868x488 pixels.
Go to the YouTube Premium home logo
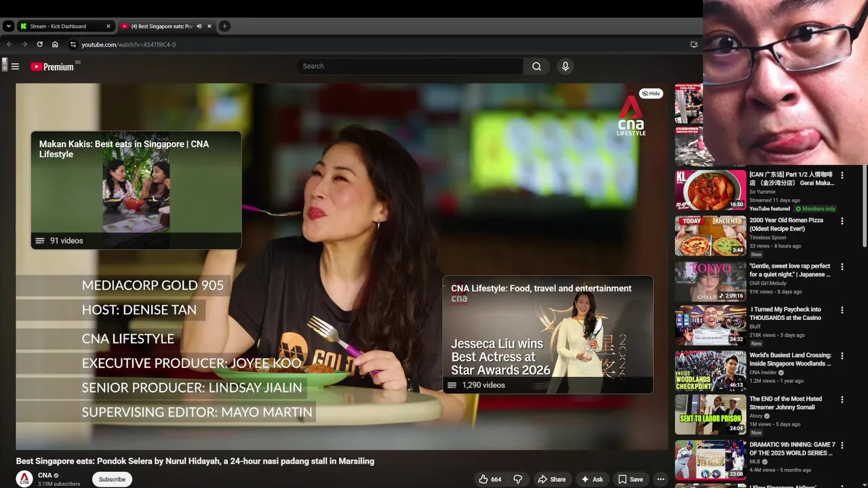[52, 66]
